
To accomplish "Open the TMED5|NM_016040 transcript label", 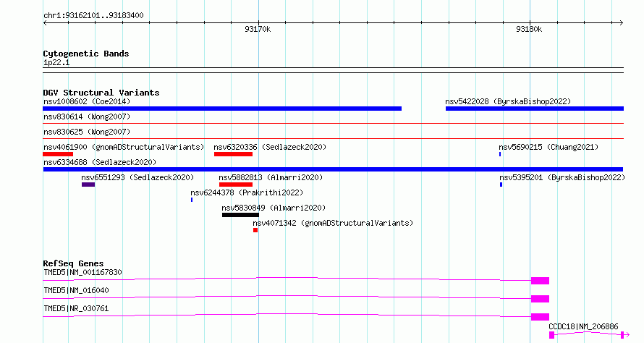I will (76, 290).
